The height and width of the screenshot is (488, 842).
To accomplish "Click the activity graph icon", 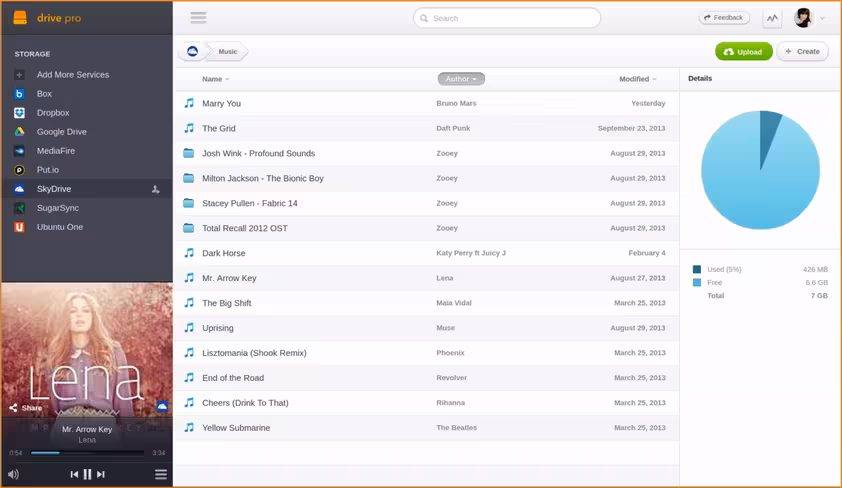I will (772, 18).
